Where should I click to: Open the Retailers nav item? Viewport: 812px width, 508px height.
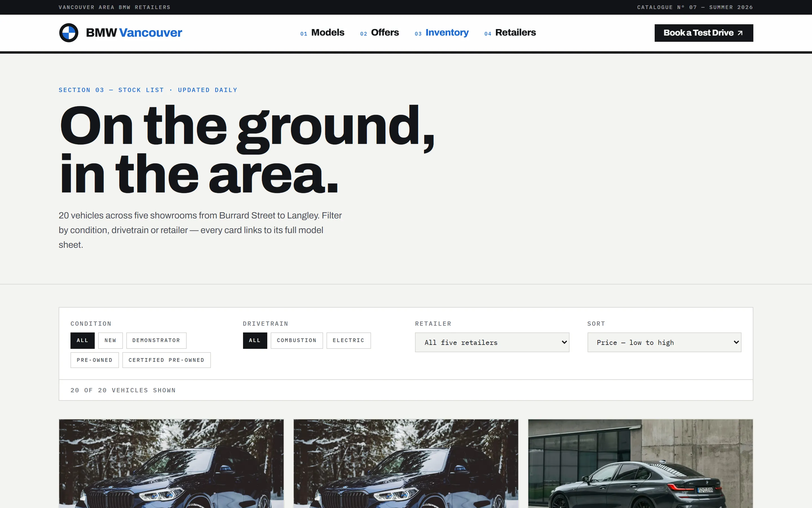pyautogui.click(x=510, y=32)
